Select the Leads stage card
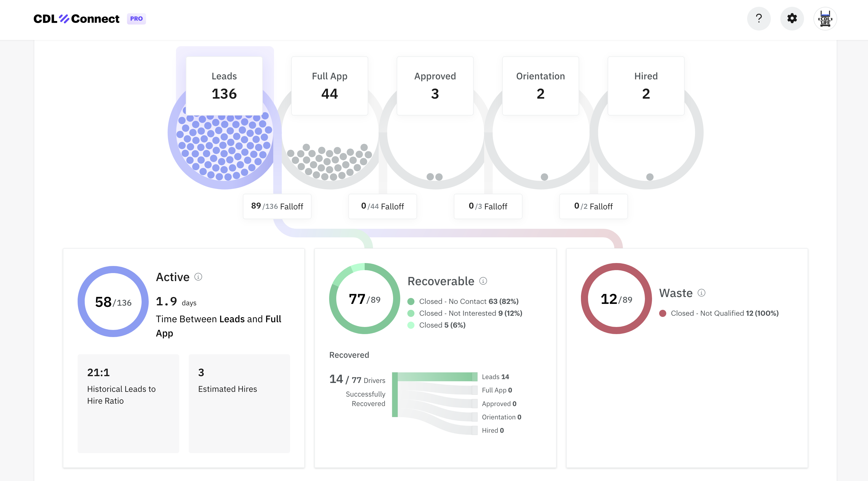This screenshot has height=481, width=868. tap(224, 86)
